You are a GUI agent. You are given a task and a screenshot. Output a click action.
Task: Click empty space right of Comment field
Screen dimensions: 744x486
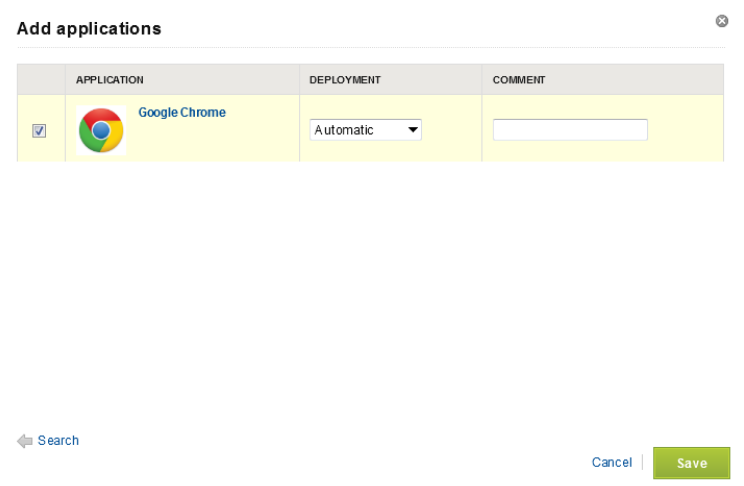pyautogui.click(x=686, y=130)
